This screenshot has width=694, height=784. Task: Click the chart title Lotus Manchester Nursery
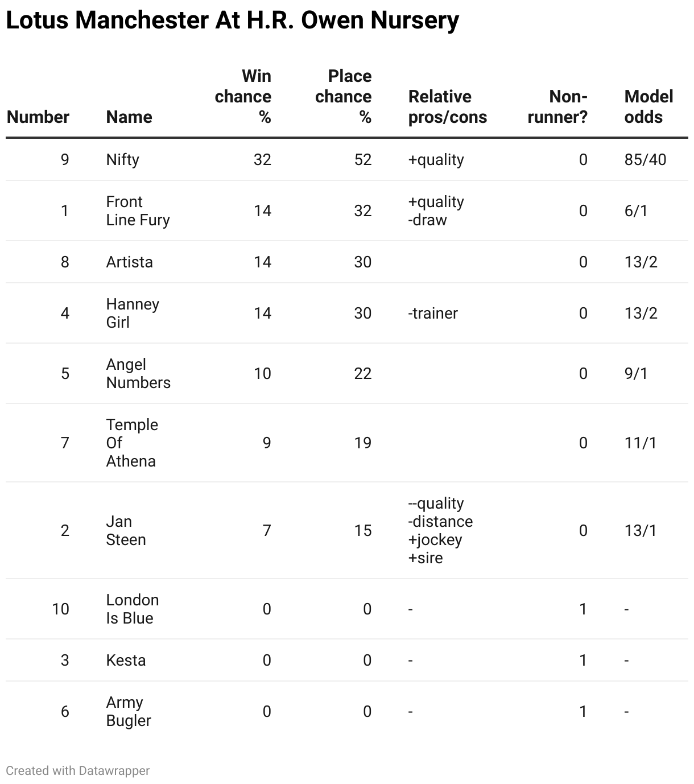(232, 20)
